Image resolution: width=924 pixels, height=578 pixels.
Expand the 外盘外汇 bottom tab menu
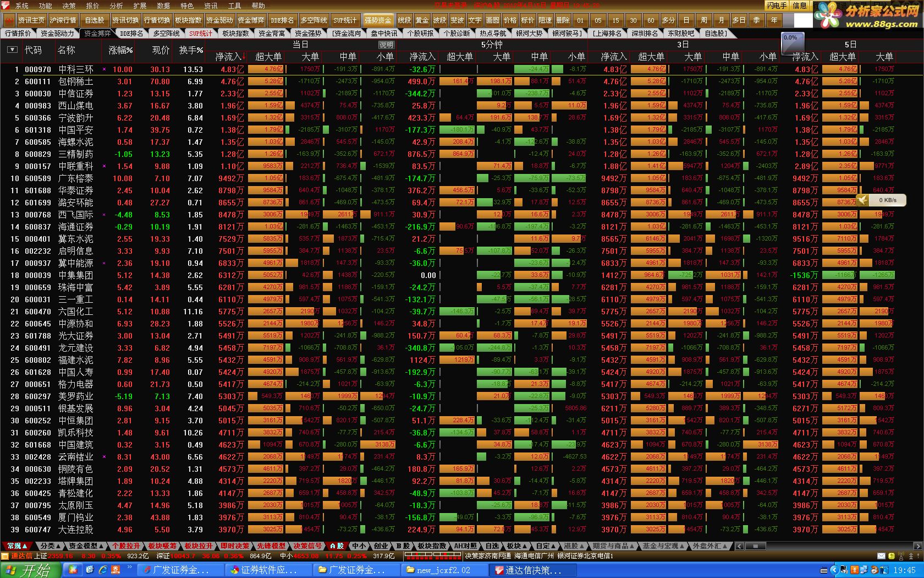(x=710, y=546)
